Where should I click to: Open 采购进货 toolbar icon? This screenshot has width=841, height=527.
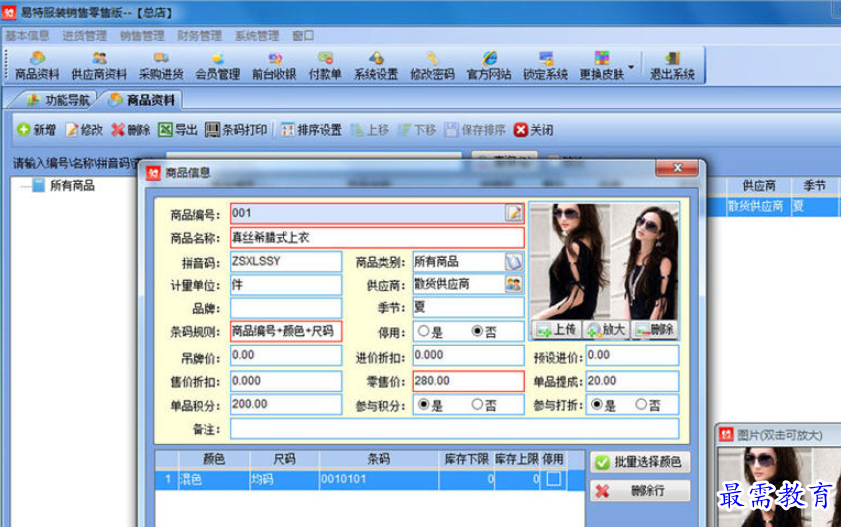[x=161, y=66]
